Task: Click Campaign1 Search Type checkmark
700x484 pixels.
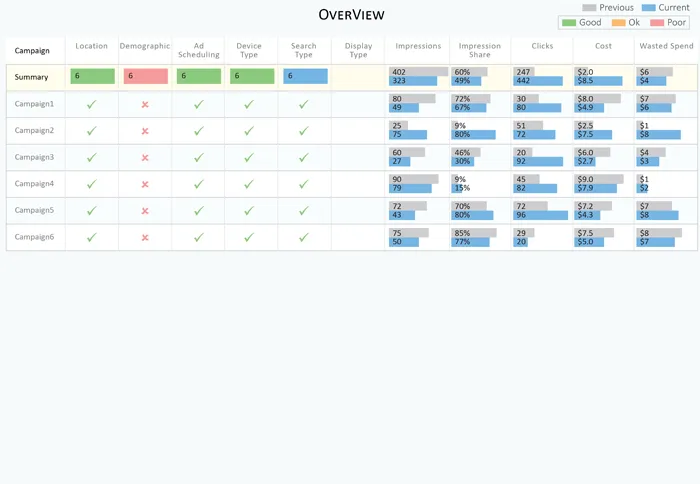Action: coord(304,104)
